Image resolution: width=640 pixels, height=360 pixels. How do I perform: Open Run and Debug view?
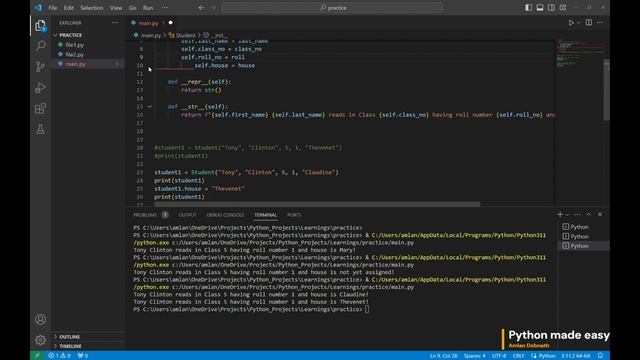40,87
